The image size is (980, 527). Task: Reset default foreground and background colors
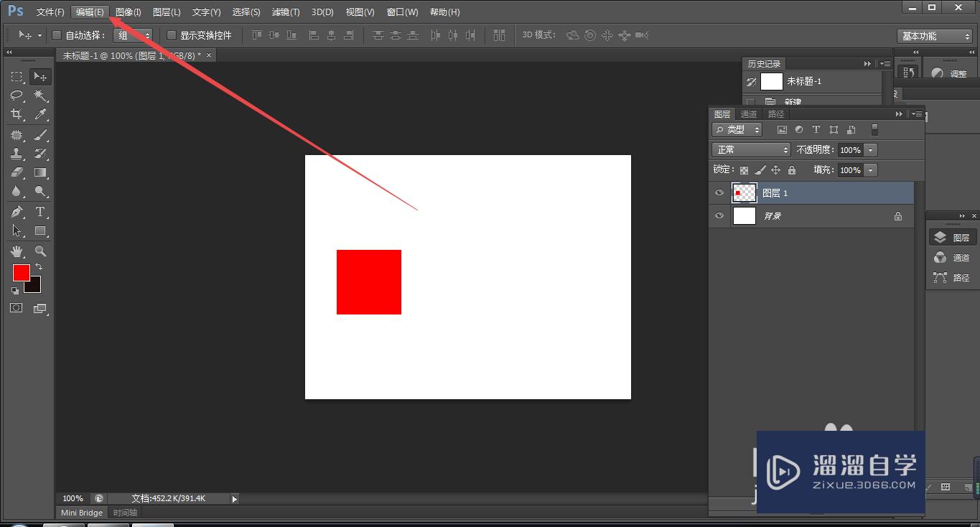[x=15, y=291]
